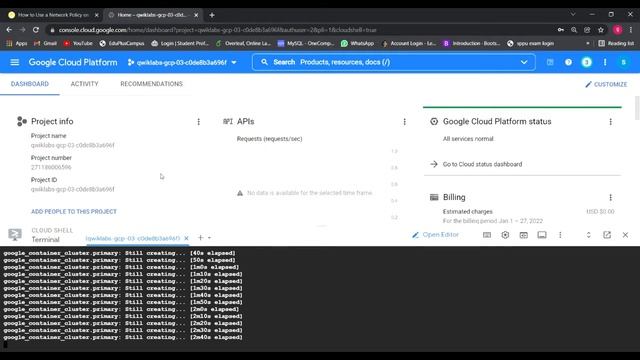
Task: Open the browser zoom magnifier icon
Action: coord(574,30)
